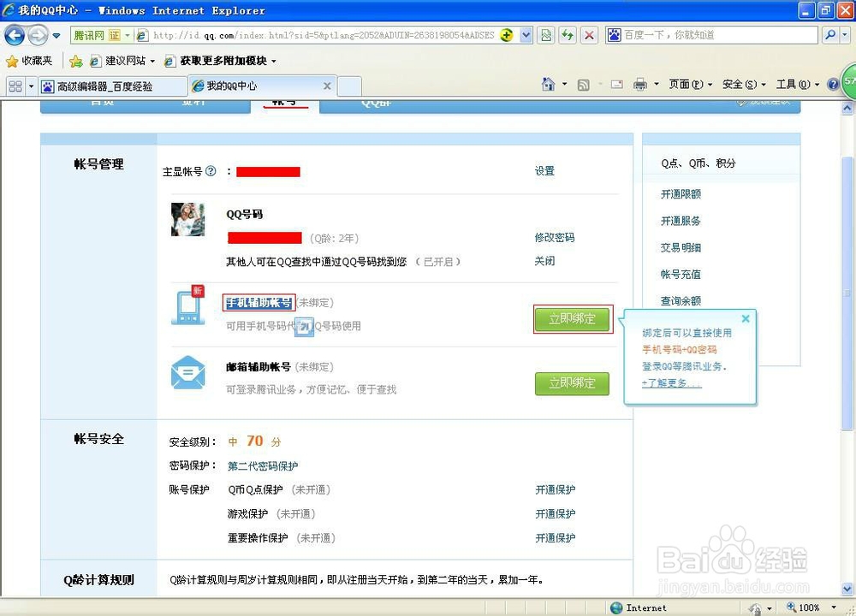The image size is (856, 616).
Task: Click the compatibility view icon
Action: (546, 35)
